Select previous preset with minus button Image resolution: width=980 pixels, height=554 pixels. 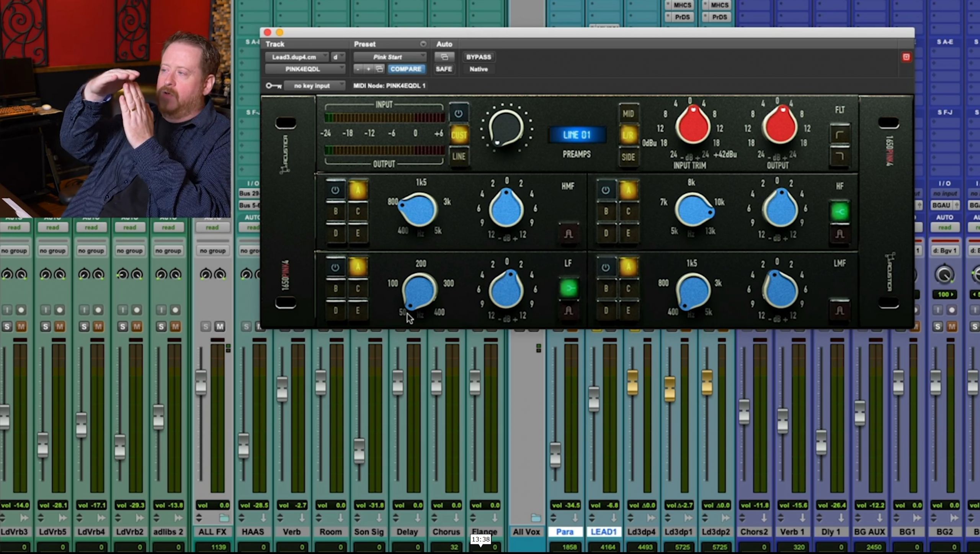[x=358, y=69]
